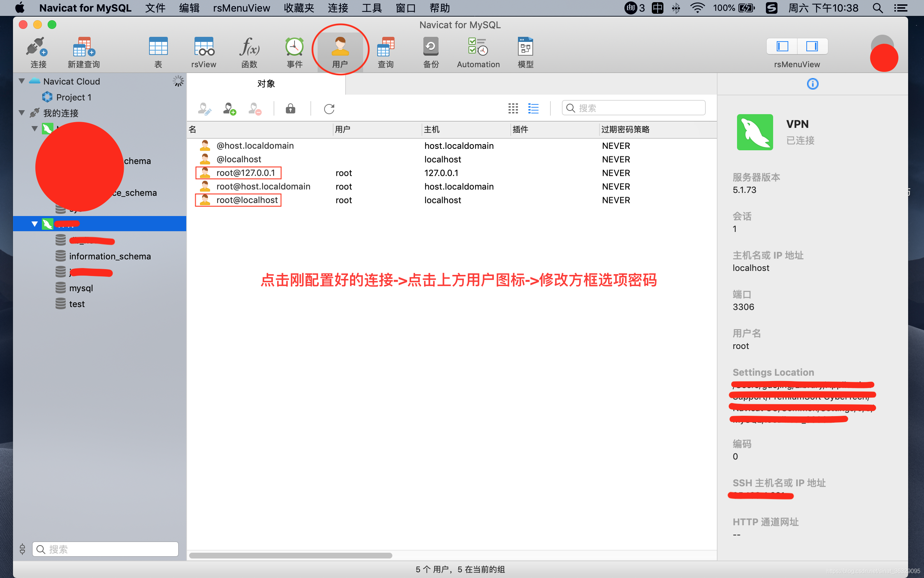Select anonymous user @host.localdomain

coord(255,146)
